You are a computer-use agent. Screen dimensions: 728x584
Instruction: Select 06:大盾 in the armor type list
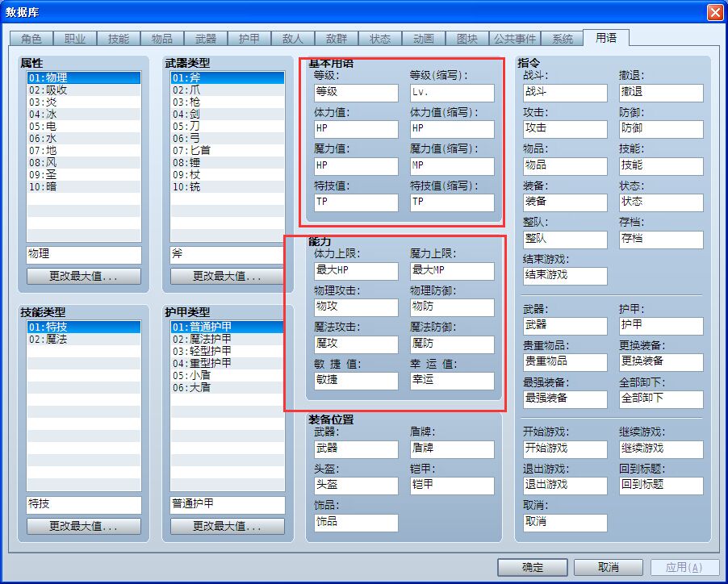pyautogui.click(x=227, y=387)
